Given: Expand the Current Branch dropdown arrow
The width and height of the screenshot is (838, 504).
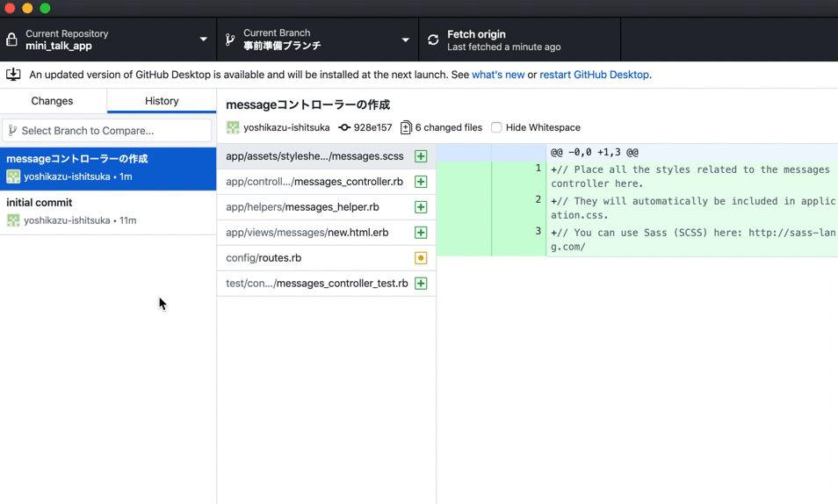Looking at the screenshot, I should (405, 40).
